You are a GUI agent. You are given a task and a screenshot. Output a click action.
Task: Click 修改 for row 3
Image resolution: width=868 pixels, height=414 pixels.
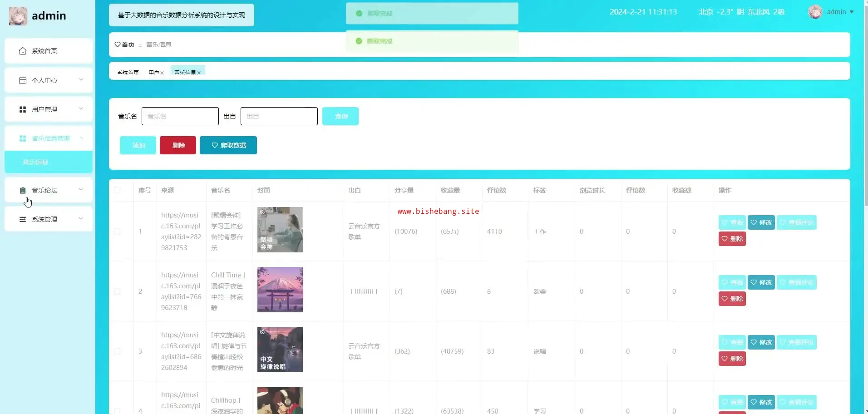761,342
